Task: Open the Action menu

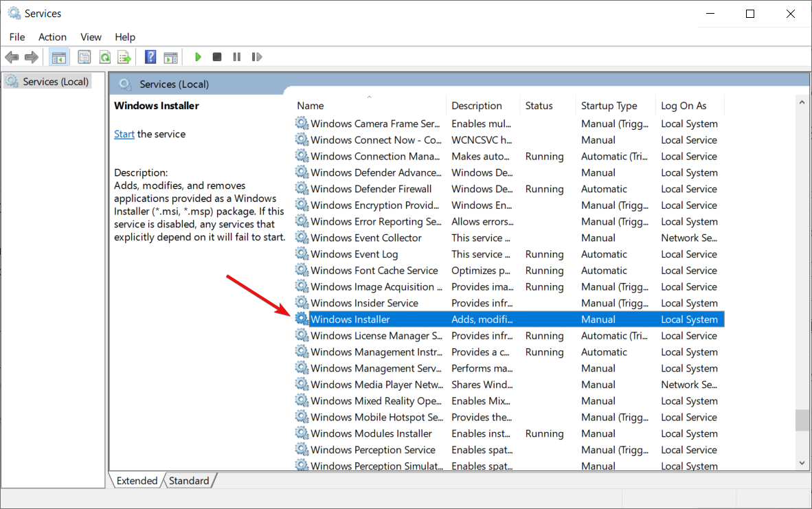Action: pos(52,37)
